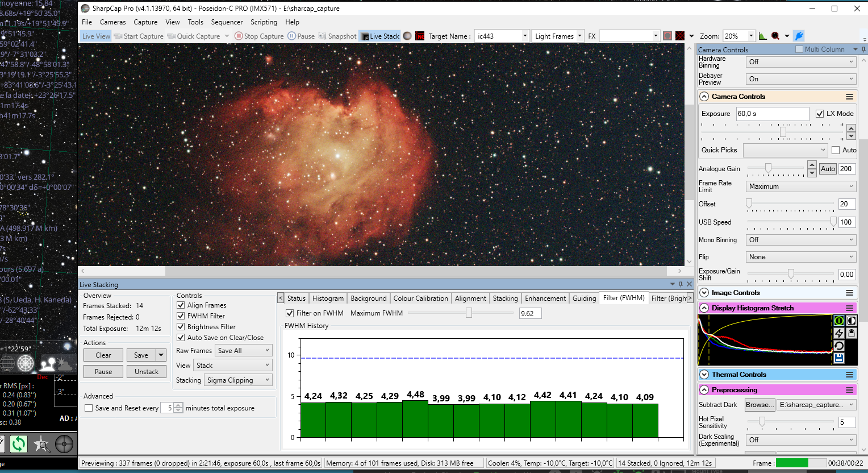Viewport: 868px width, 473px height.
Task: Click atmosphere cloud icon in sky map window
Action: (66, 363)
